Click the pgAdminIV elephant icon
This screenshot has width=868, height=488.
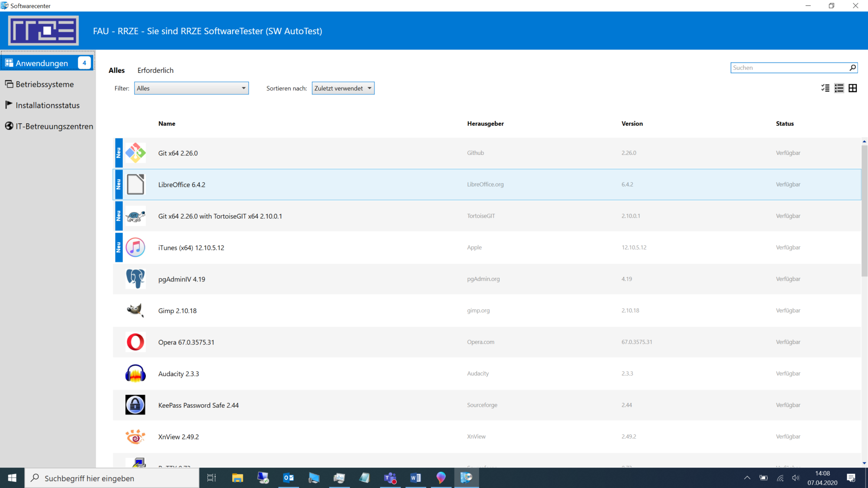coord(135,279)
